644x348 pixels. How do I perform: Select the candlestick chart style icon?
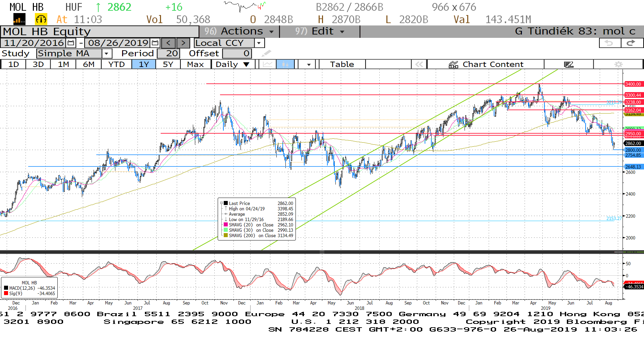coord(285,64)
